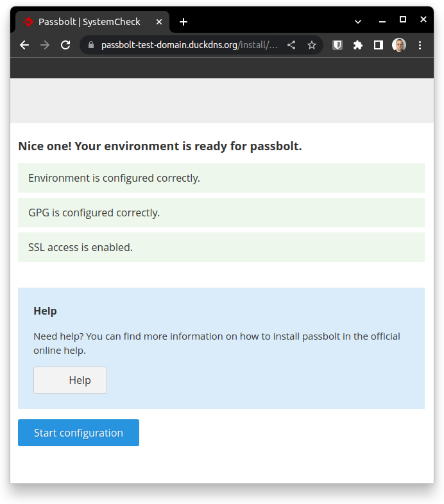Click the Help button
Viewport: 444px width, 504px height.
[x=71, y=380]
